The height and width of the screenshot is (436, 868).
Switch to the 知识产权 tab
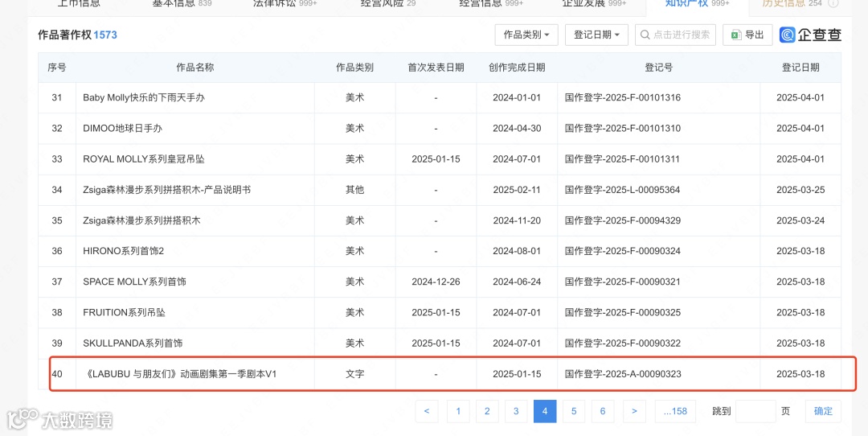697,3
